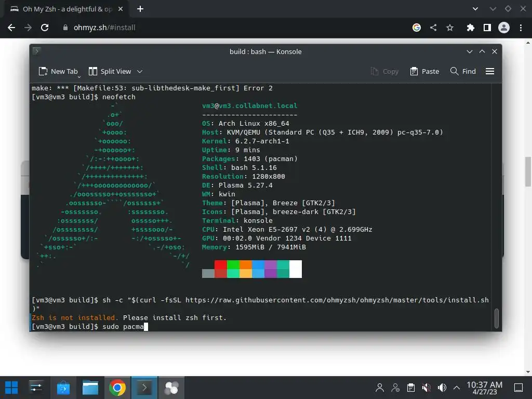The image size is (532, 399).
Task: Click the 'OS: Arch Linux x86_64' line
Action: 246,123
